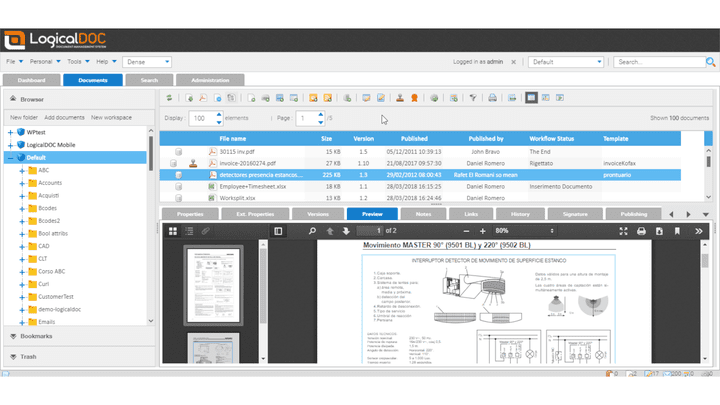Switch document list to list view mode
This screenshot has width=720, height=405.
(531, 98)
